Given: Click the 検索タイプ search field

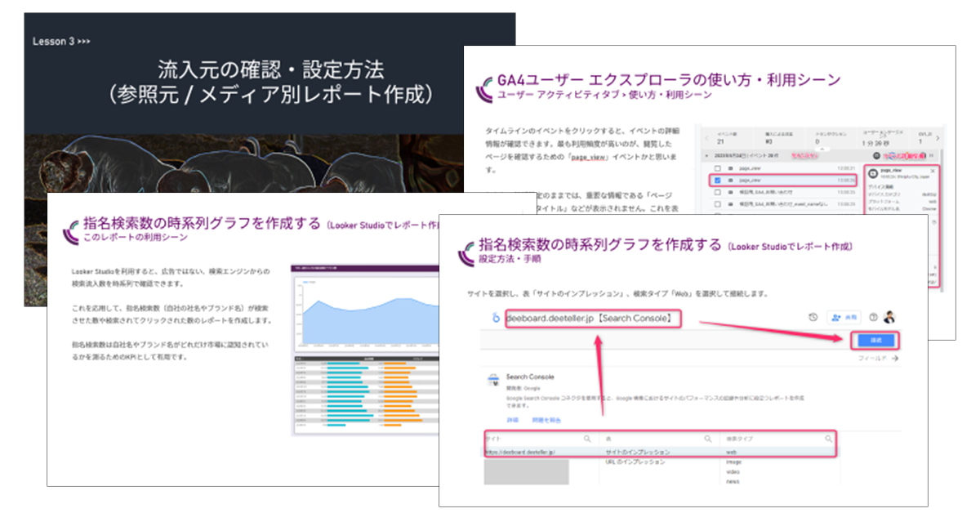Looking at the screenshot, I should [x=778, y=439].
